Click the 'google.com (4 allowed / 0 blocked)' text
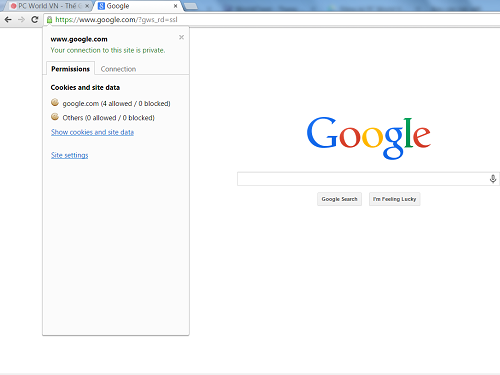 coord(116,104)
